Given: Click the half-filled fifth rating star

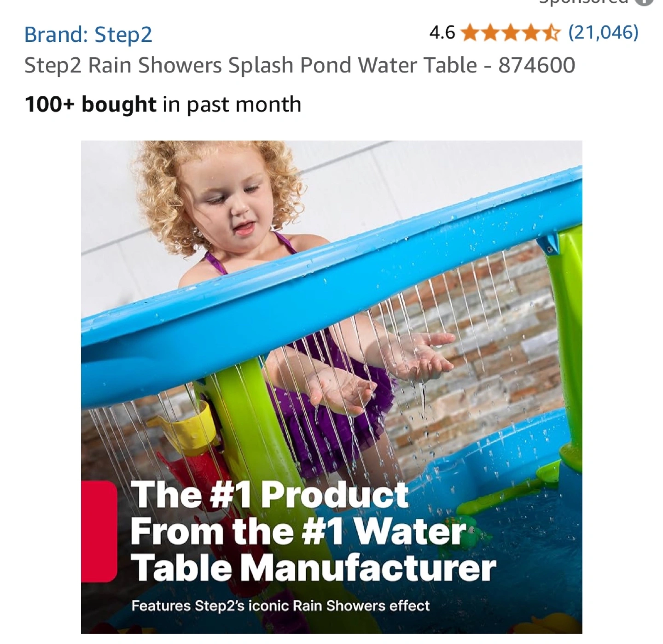Looking at the screenshot, I should coord(551,33).
